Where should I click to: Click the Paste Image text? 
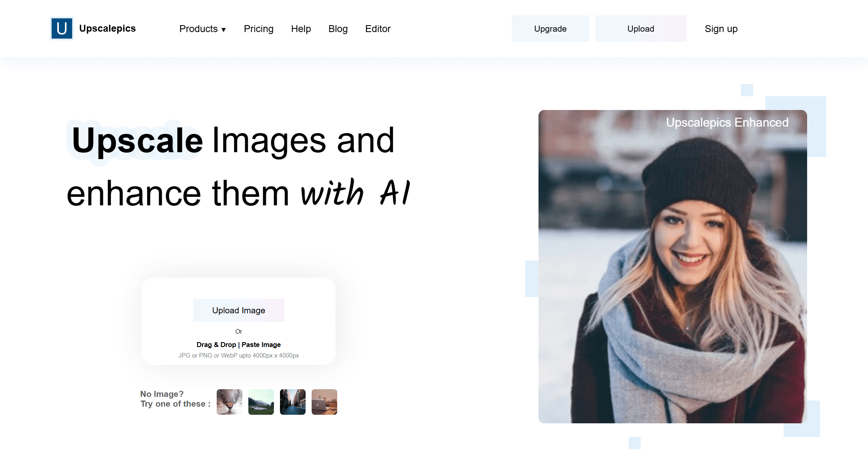coord(261,345)
